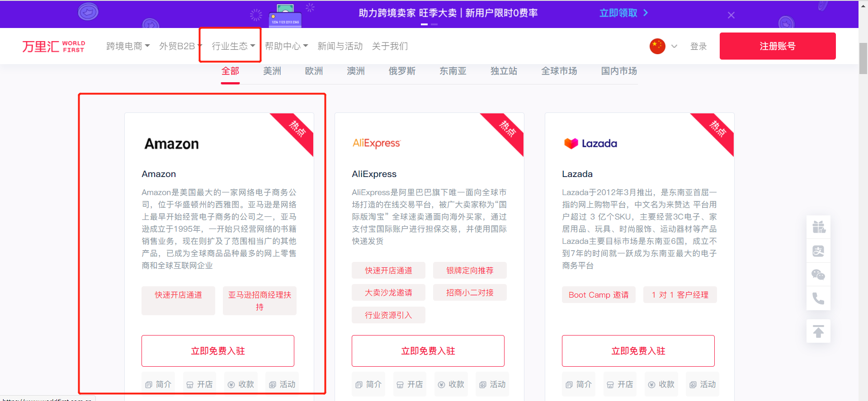Open the 外贸B2B dropdown menu
The height and width of the screenshot is (401, 868).
(180, 46)
